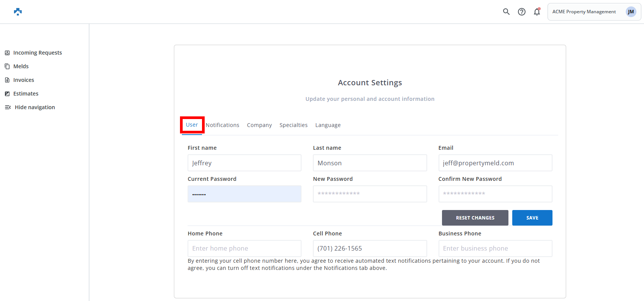Switch to the Notifications tab

pyautogui.click(x=223, y=125)
